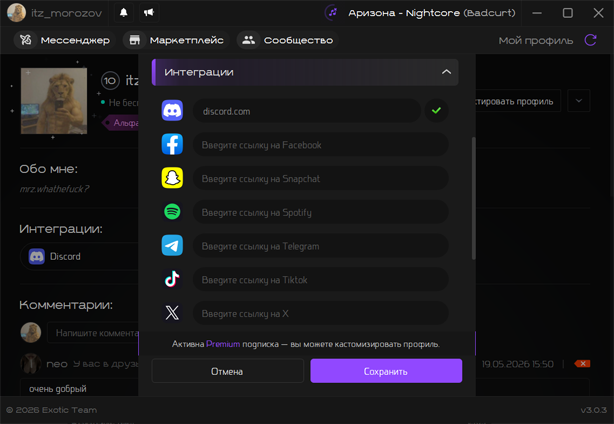This screenshot has height=424, width=614.
Task: Click the Premium link in subscription notice
Action: 223,344
